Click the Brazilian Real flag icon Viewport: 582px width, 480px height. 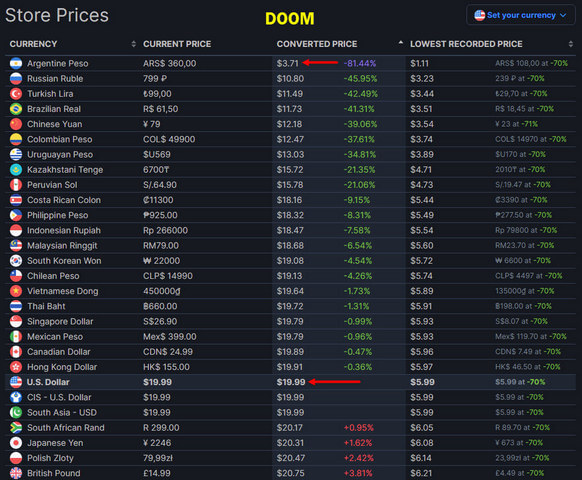pos(16,109)
